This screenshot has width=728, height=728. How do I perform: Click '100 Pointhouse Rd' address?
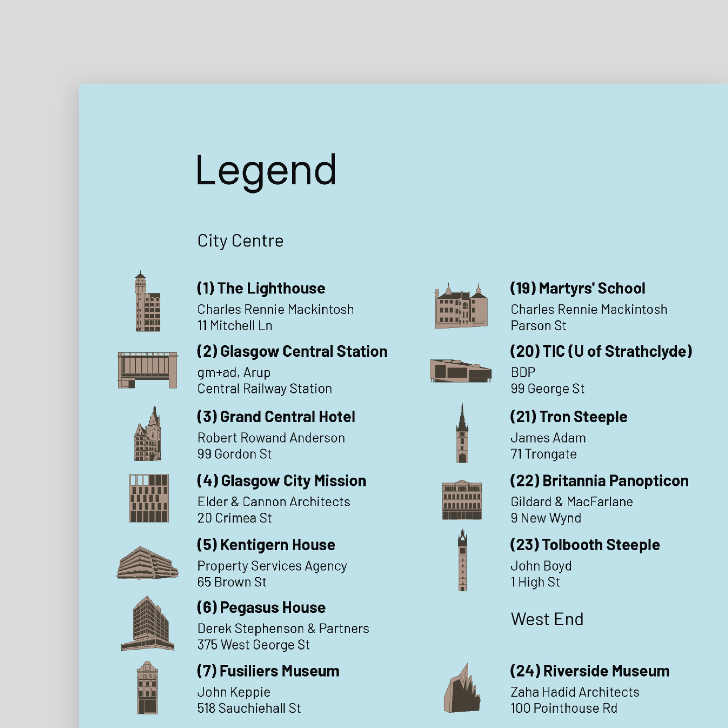pyautogui.click(x=564, y=708)
